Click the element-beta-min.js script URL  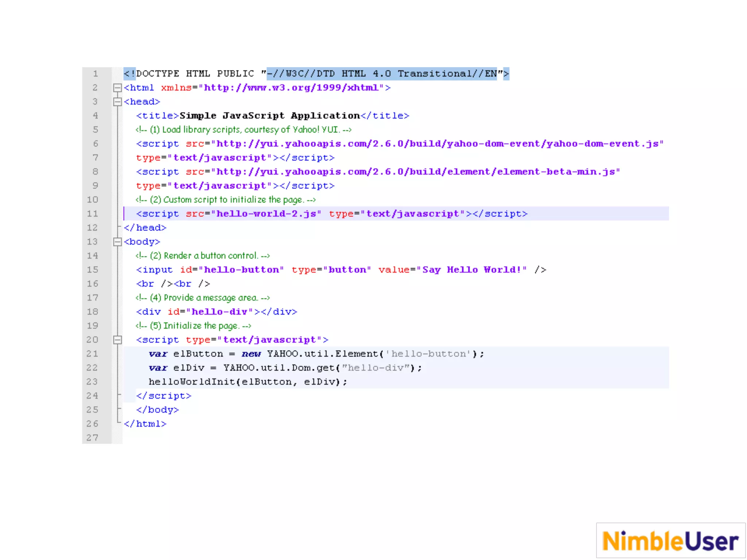coord(415,172)
